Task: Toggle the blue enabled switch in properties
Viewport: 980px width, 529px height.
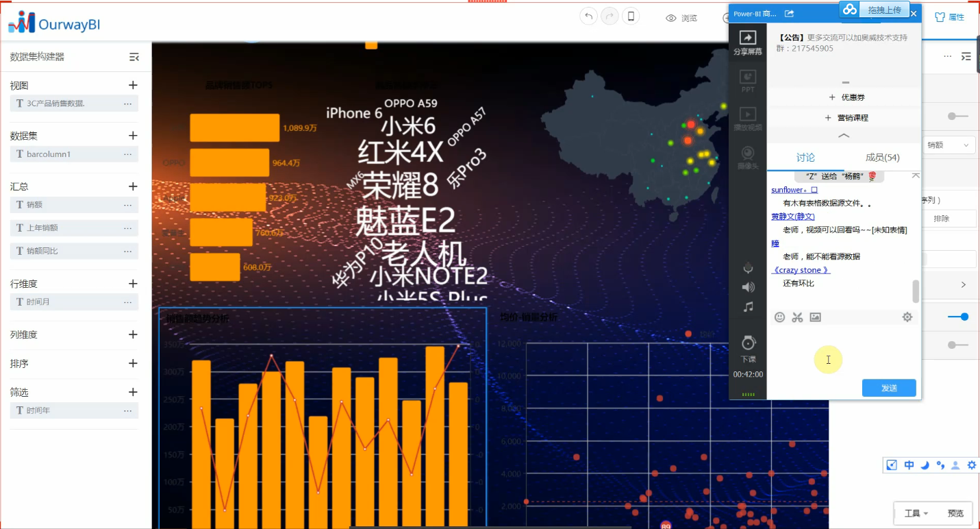Action: (958, 317)
